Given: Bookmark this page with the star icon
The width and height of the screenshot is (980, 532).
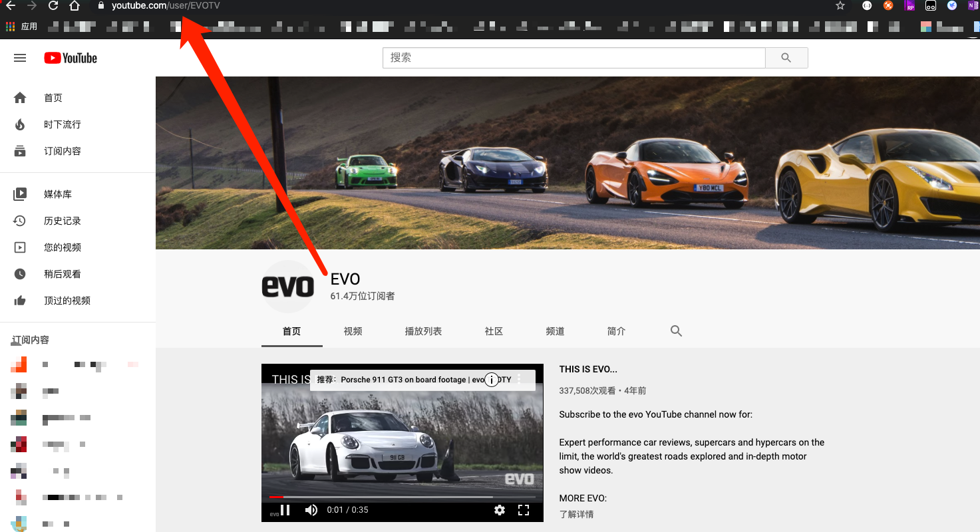Looking at the screenshot, I should coord(840,6).
